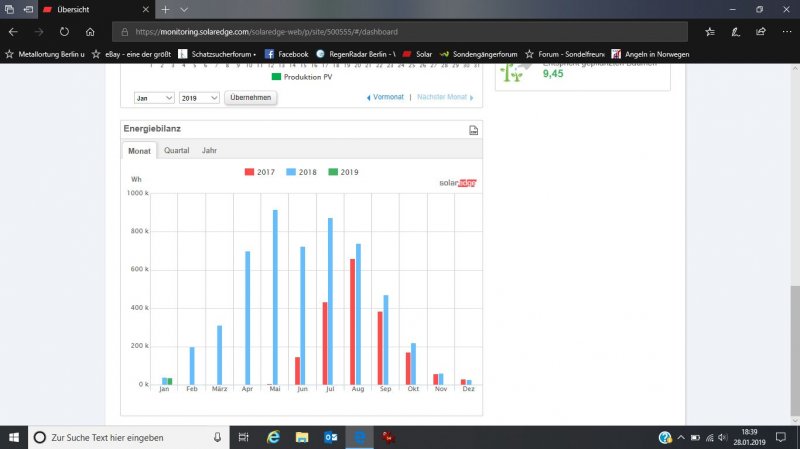Set these tabs aside icon
800x449 pixels.
28,9
